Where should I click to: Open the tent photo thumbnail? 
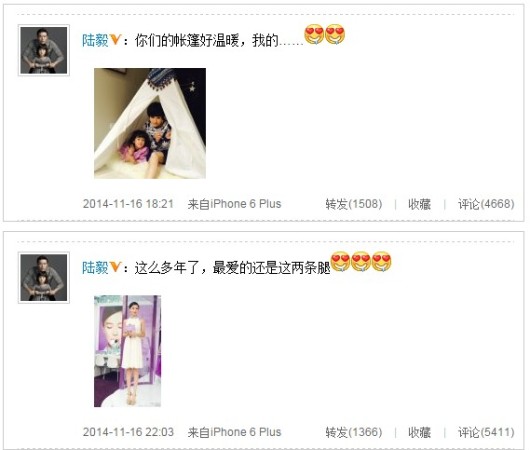[x=150, y=123]
